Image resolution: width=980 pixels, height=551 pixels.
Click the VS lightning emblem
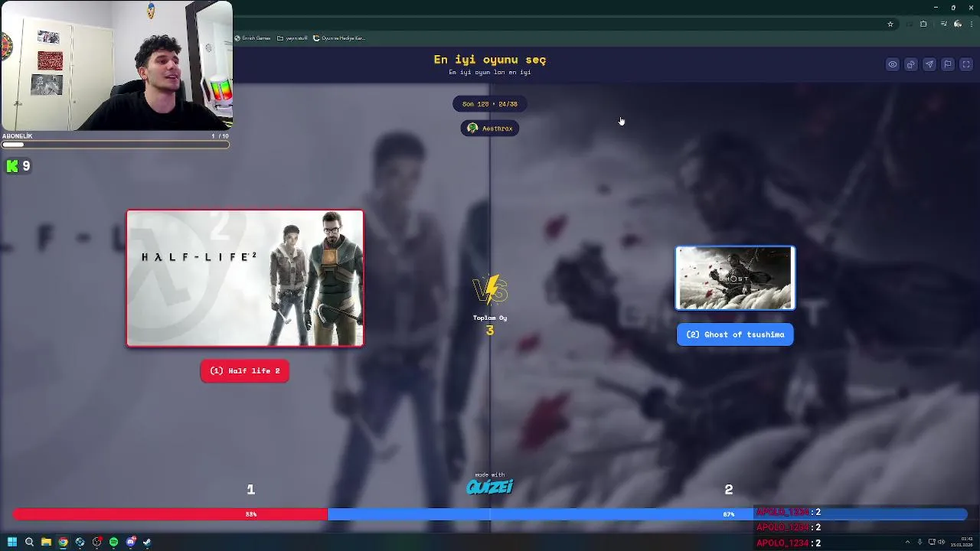(490, 289)
